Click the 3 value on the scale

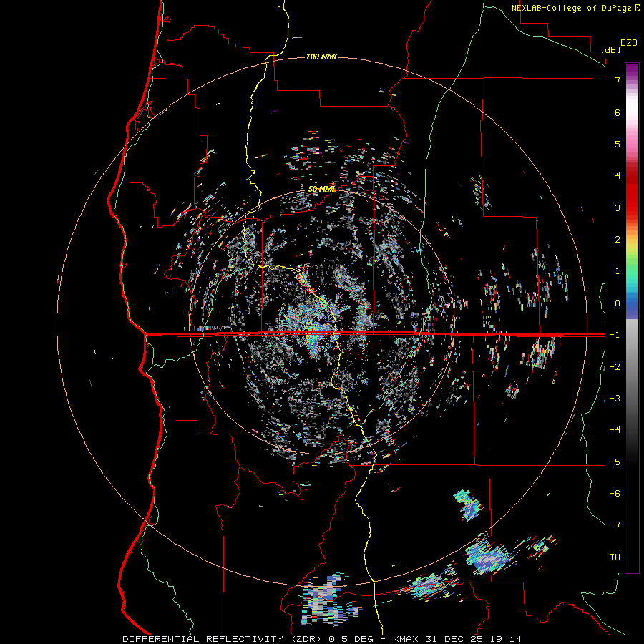click(618, 208)
